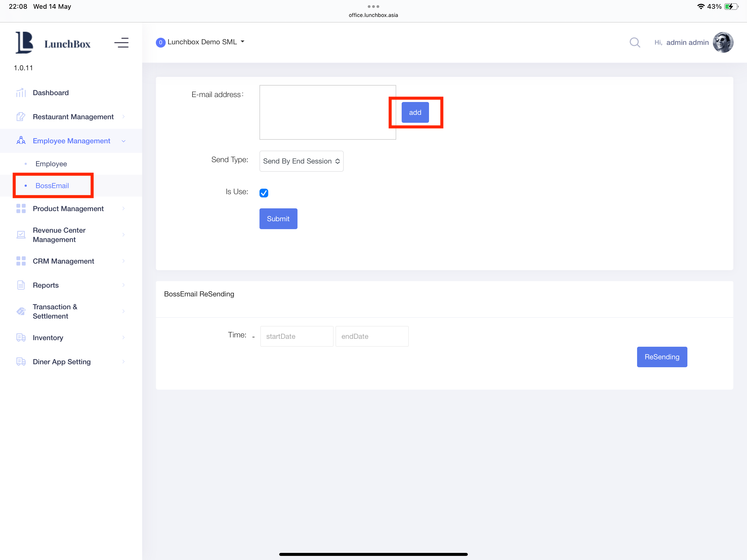Open the Send Type dropdown
Viewport: 747px width, 560px height.
coord(301,161)
